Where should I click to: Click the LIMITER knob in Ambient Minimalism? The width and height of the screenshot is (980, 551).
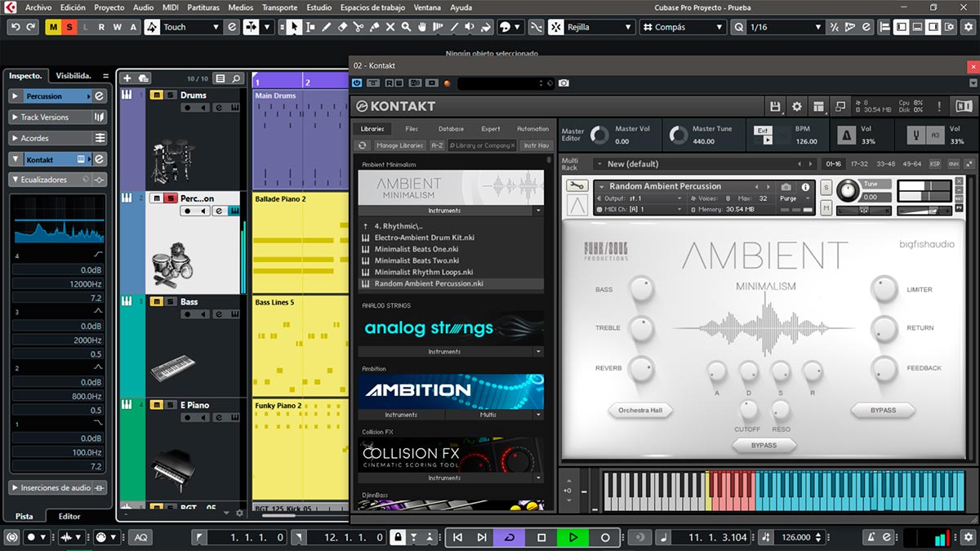point(884,288)
